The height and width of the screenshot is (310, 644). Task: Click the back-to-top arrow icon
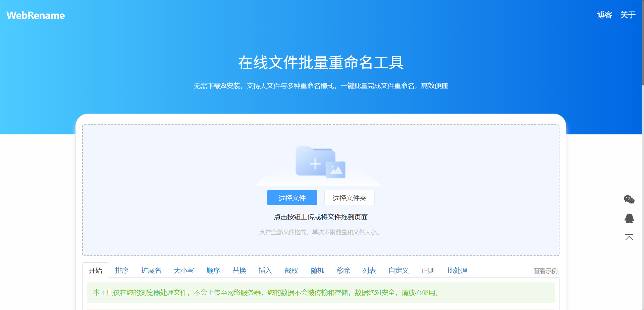click(629, 237)
